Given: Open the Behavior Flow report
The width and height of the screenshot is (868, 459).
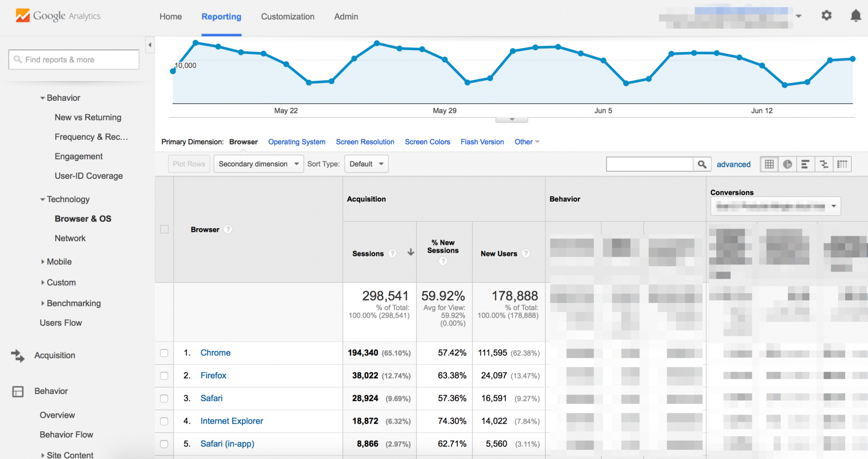Looking at the screenshot, I should (x=66, y=435).
